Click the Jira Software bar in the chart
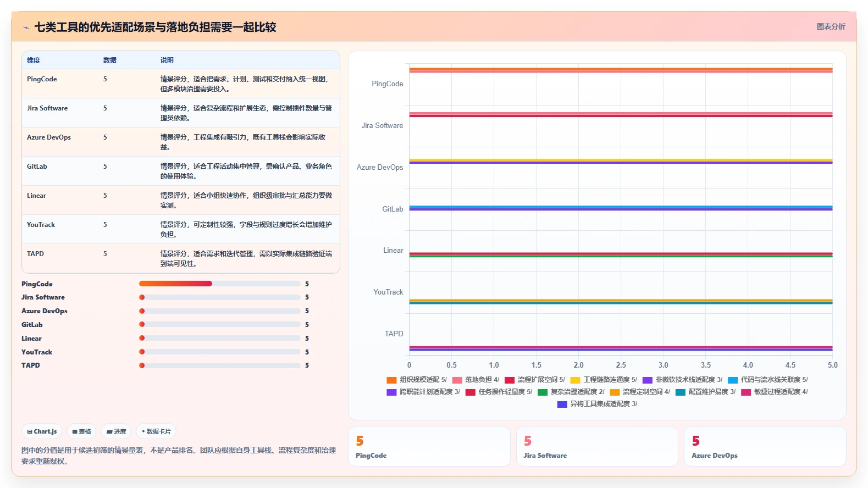Image resolution: width=868 pixels, height=488 pixels. [621, 114]
